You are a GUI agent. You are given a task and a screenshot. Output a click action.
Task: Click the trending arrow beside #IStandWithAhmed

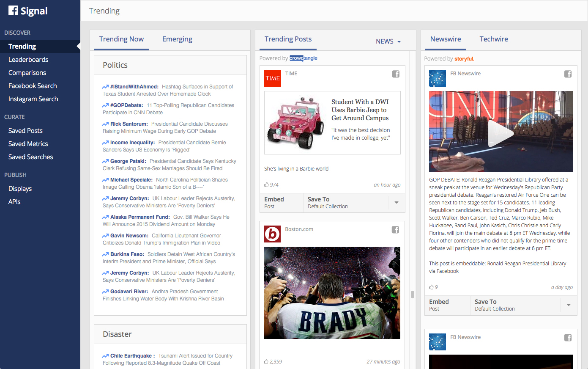pos(105,86)
